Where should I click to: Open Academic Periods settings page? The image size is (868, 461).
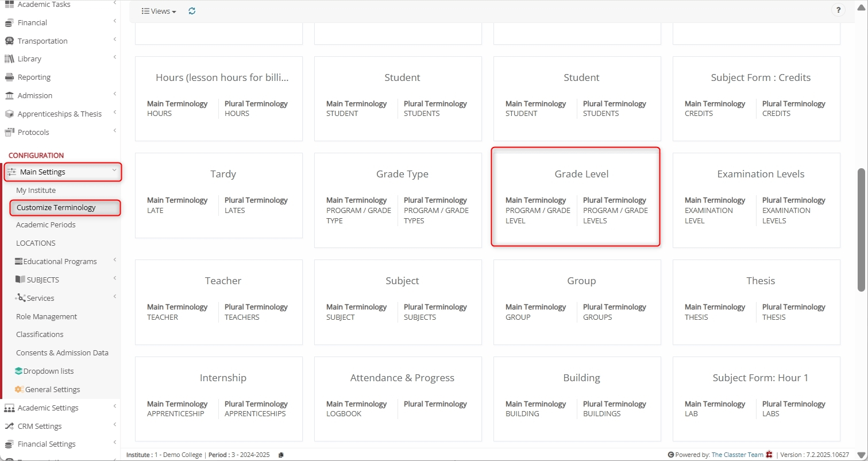click(x=46, y=225)
